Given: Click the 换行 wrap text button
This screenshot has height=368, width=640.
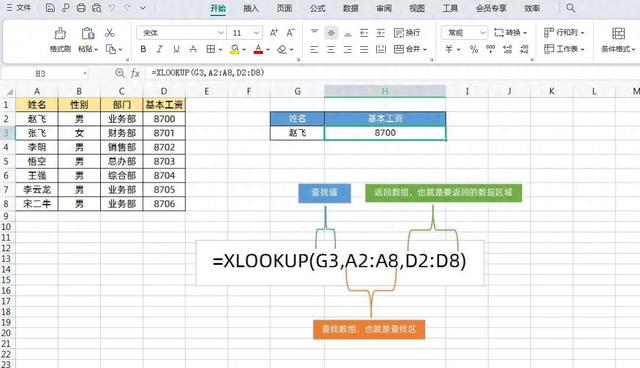Looking at the screenshot, I should [407, 33].
